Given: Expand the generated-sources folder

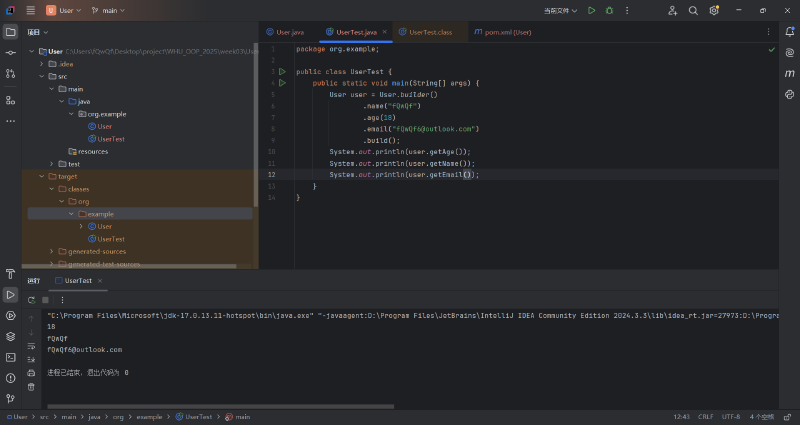Looking at the screenshot, I should coord(52,252).
